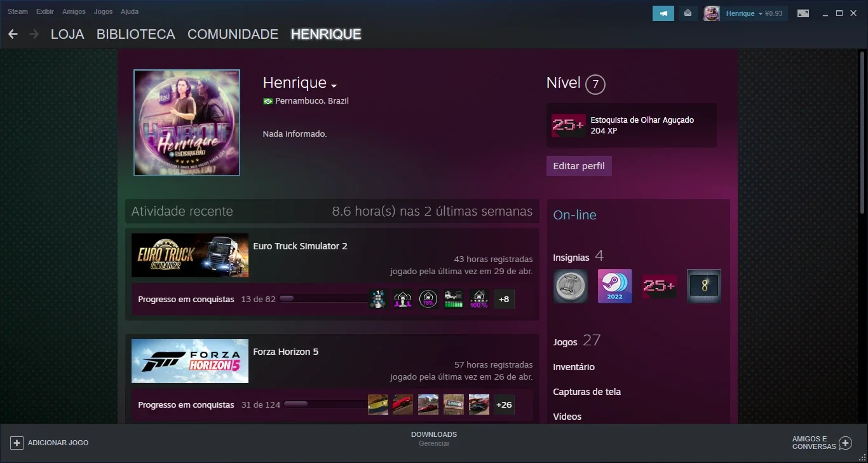
Task: Click Euro Truck achievements progress bar
Action: tap(323, 299)
